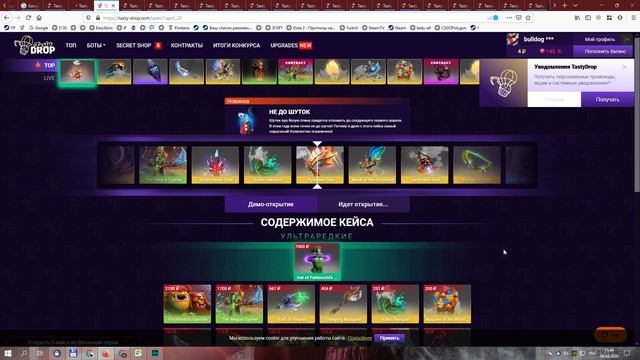Open UPGRADES NEW section
Screen dimensions: 640x360
[x=291, y=45]
